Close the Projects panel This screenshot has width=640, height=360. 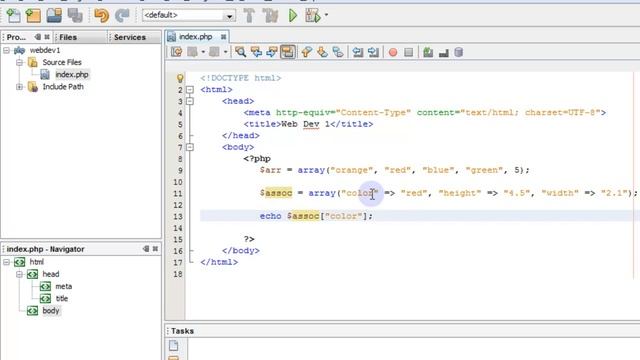coord(47,37)
